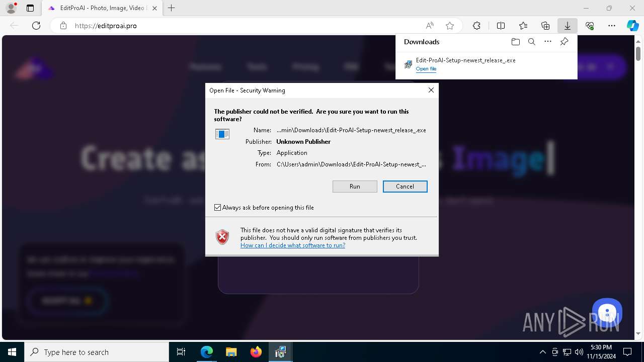Add page to favorites star icon
This screenshot has height=362, width=644.
pyautogui.click(x=450, y=26)
